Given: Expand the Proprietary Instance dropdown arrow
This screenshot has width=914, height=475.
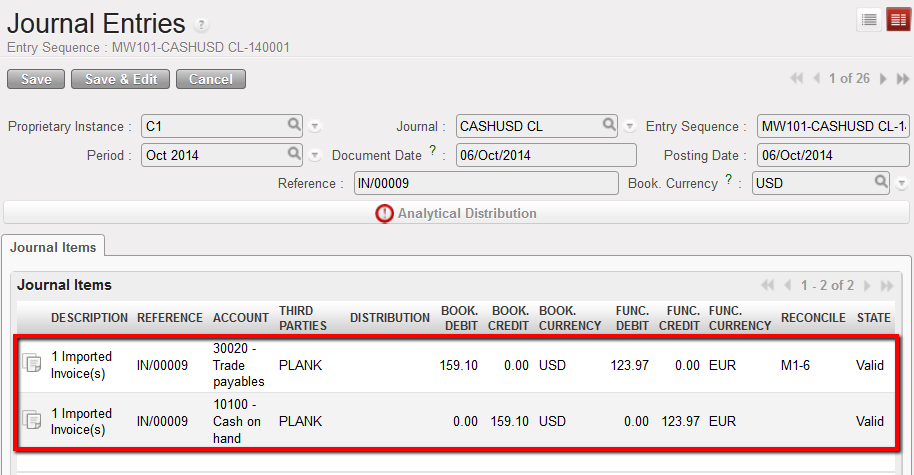Looking at the screenshot, I should click(x=314, y=127).
